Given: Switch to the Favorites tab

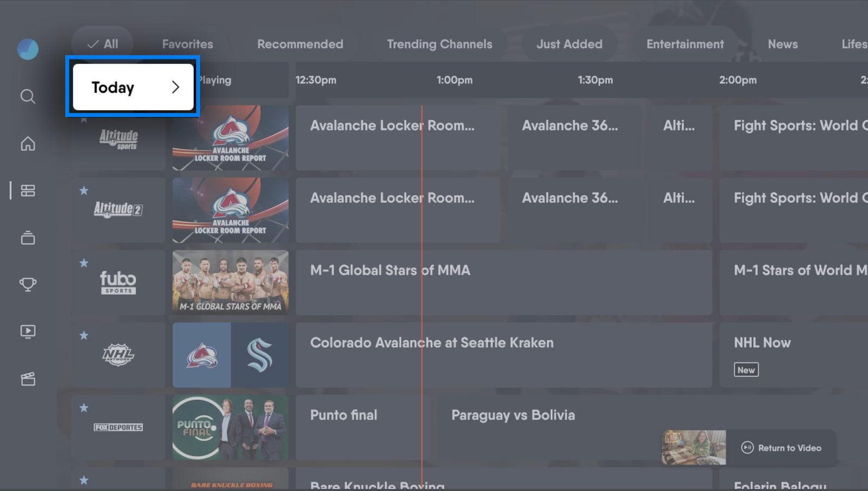Looking at the screenshot, I should pos(187,44).
